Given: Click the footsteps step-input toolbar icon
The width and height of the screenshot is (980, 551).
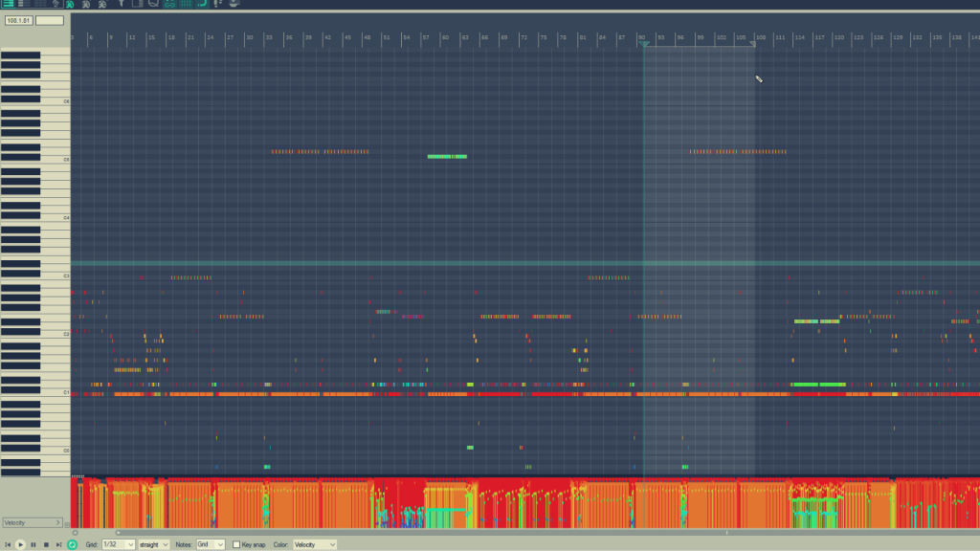Looking at the screenshot, I should (218, 3).
